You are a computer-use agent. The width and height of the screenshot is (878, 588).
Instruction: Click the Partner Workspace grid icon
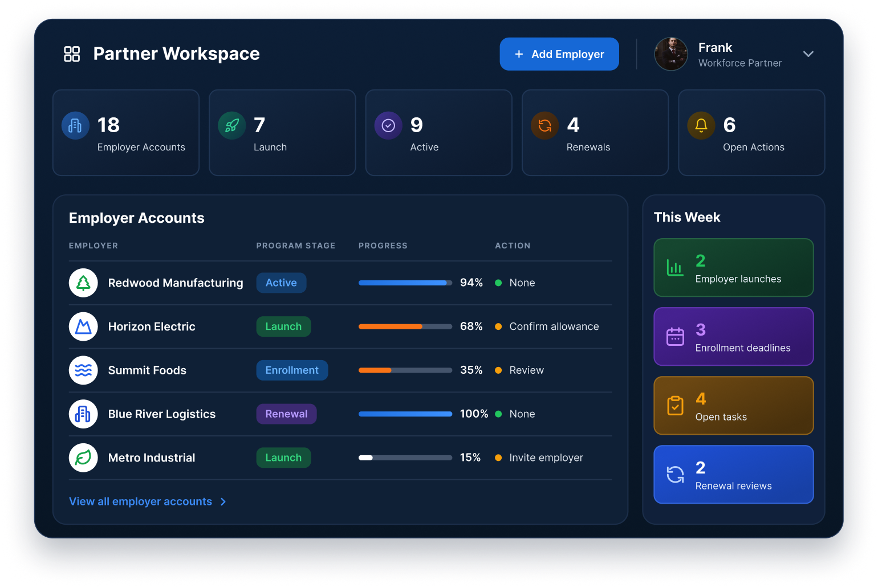pyautogui.click(x=72, y=54)
